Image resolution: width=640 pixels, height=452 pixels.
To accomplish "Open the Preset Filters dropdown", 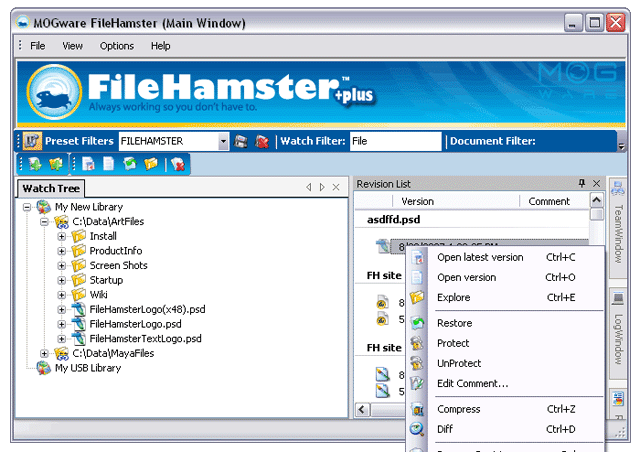I will 223,142.
